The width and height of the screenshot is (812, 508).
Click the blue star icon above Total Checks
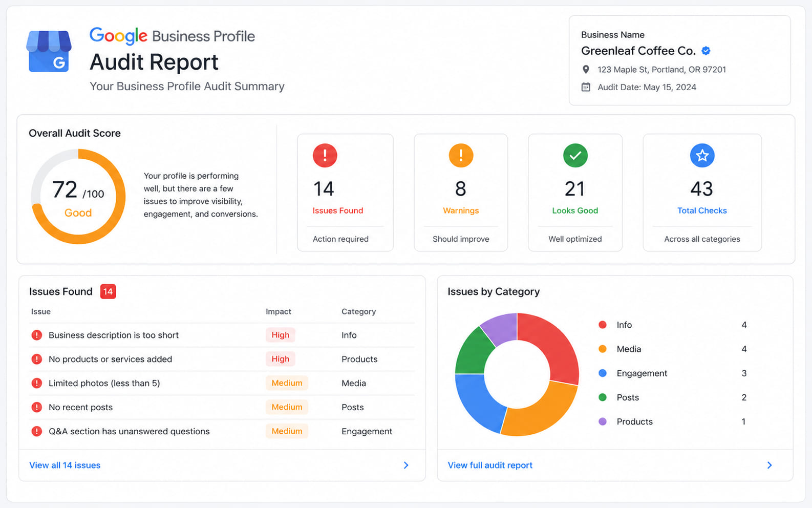tap(702, 155)
